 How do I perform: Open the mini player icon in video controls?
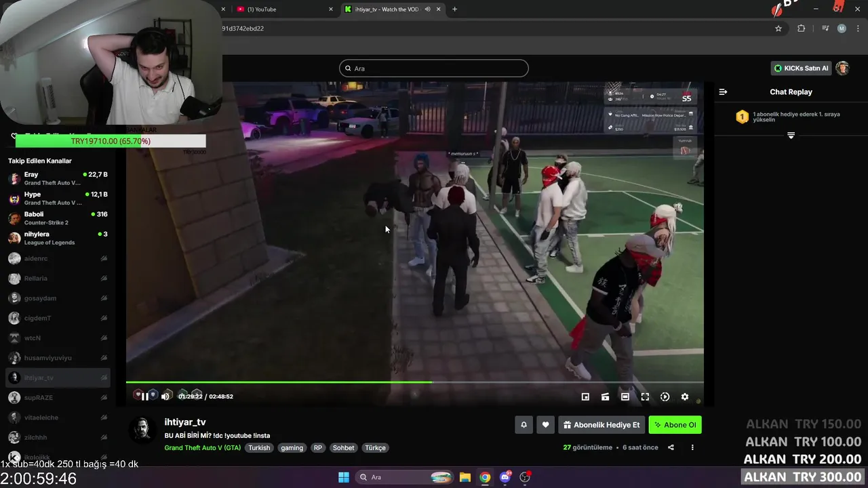585,397
